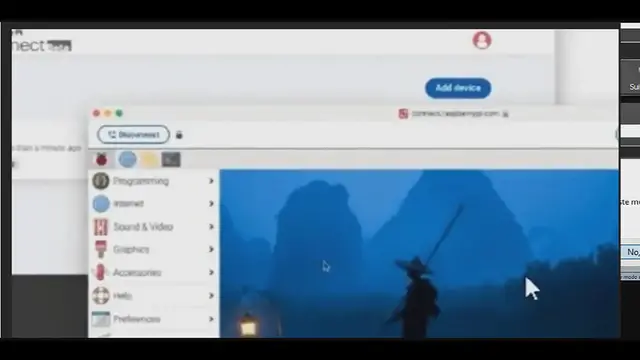The image size is (640, 360).
Task: Click the Add device button
Action: tap(458, 88)
